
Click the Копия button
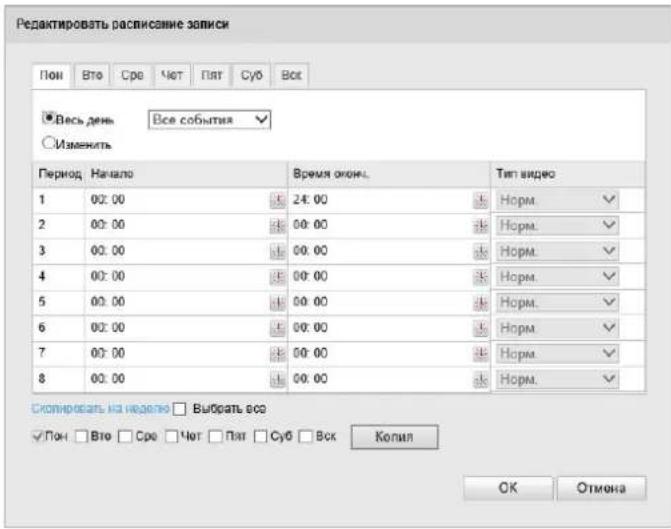394,437
